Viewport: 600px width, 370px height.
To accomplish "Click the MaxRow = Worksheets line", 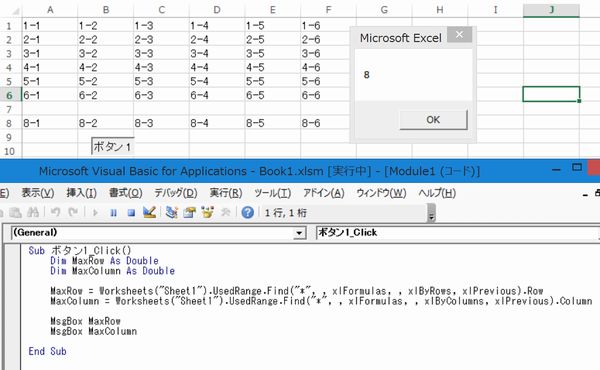I will (x=297, y=291).
